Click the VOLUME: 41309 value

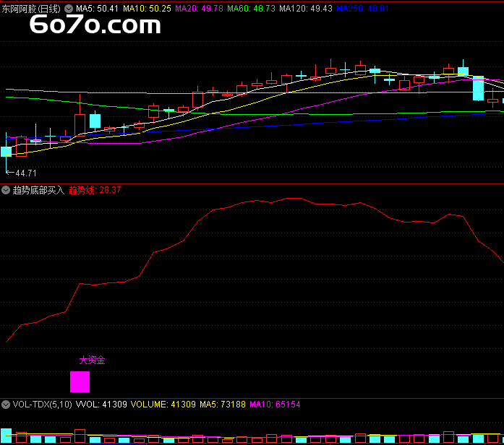(x=163, y=405)
